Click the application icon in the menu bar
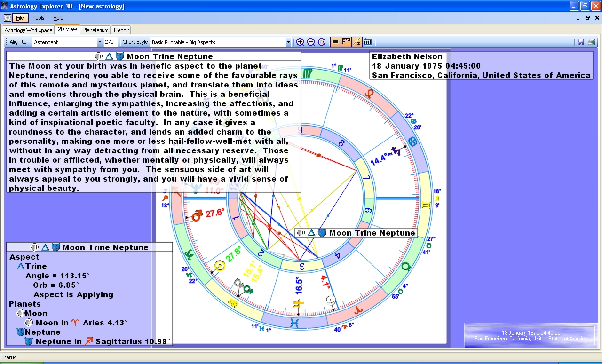Viewport: 602px width, 364px height. (x=7, y=18)
